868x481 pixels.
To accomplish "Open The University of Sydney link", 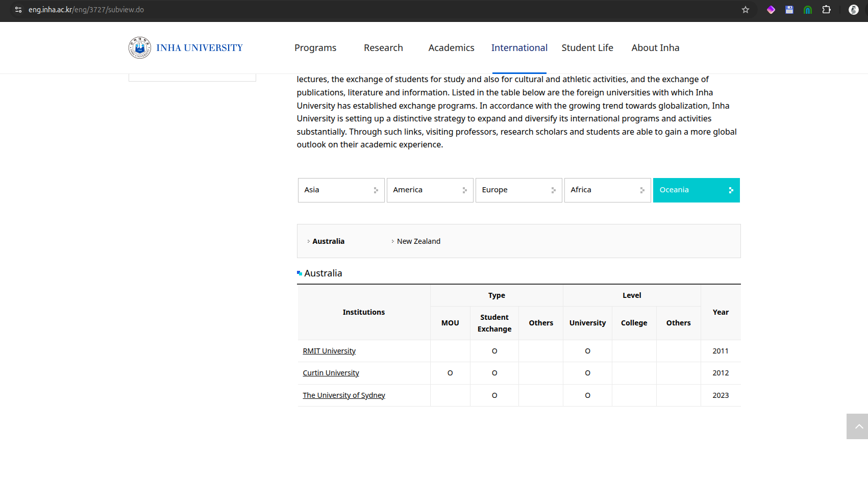I will pos(344,395).
